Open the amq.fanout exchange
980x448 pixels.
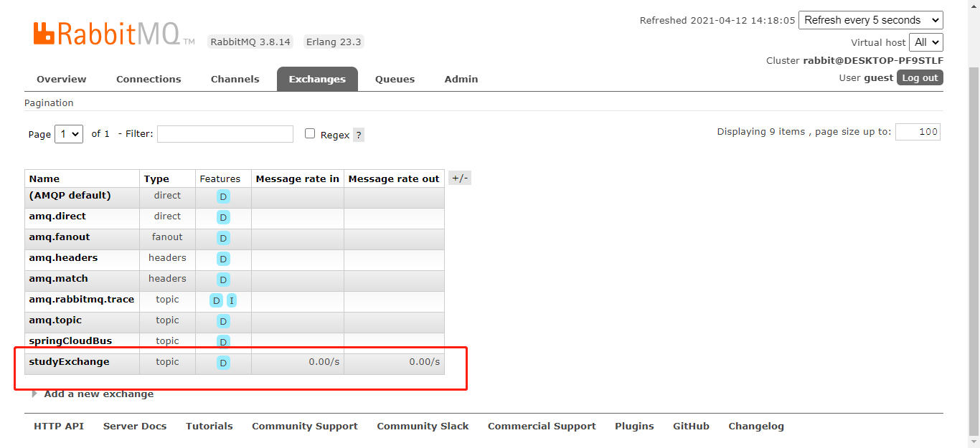tap(60, 237)
